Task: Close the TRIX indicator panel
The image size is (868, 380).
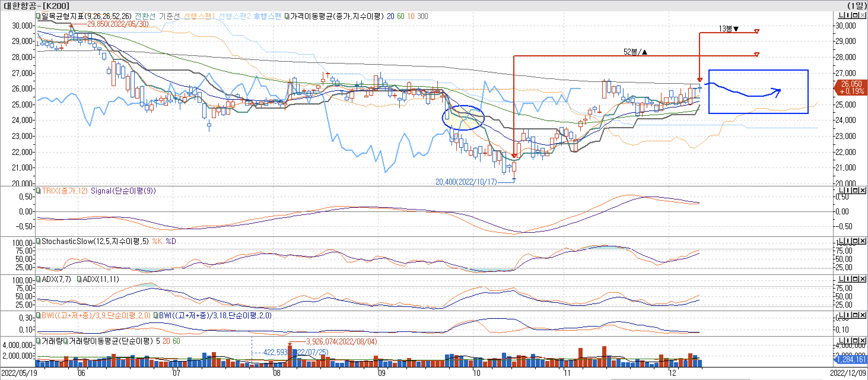Action: point(863,191)
